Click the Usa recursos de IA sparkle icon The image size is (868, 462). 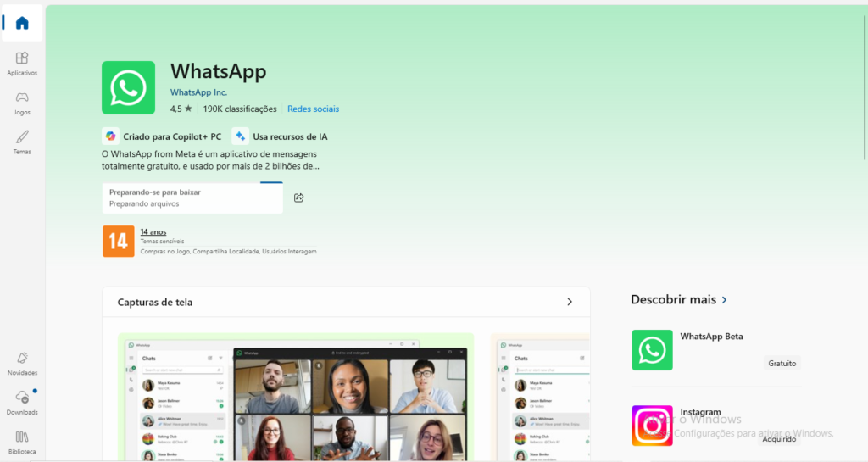pyautogui.click(x=240, y=136)
